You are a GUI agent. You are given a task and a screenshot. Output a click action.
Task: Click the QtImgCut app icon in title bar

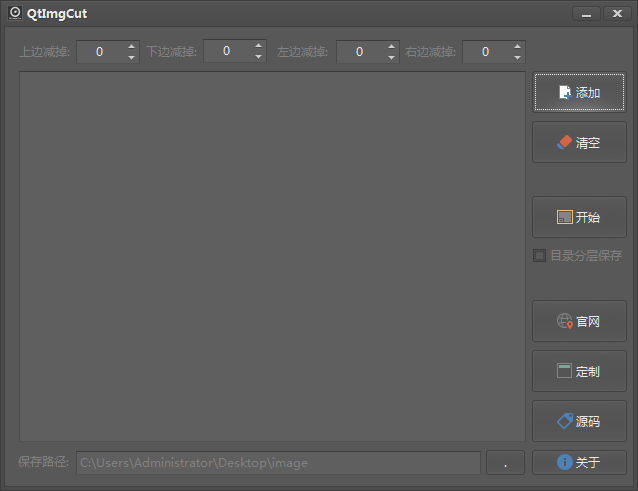point(15,13)
